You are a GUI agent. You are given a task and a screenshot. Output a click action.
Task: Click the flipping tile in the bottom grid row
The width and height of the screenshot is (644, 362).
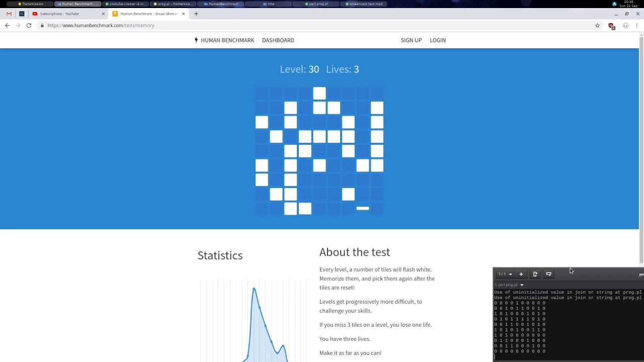(363, 208)
